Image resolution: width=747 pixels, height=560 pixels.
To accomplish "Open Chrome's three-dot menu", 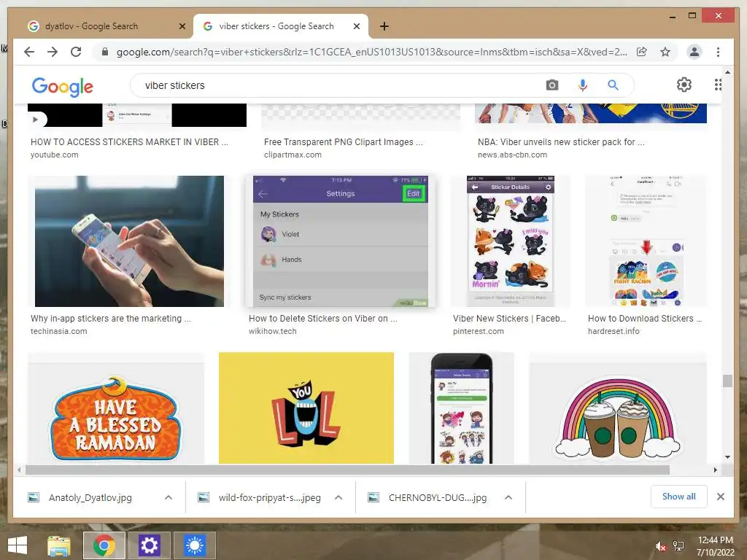I will tap(718, 52).
